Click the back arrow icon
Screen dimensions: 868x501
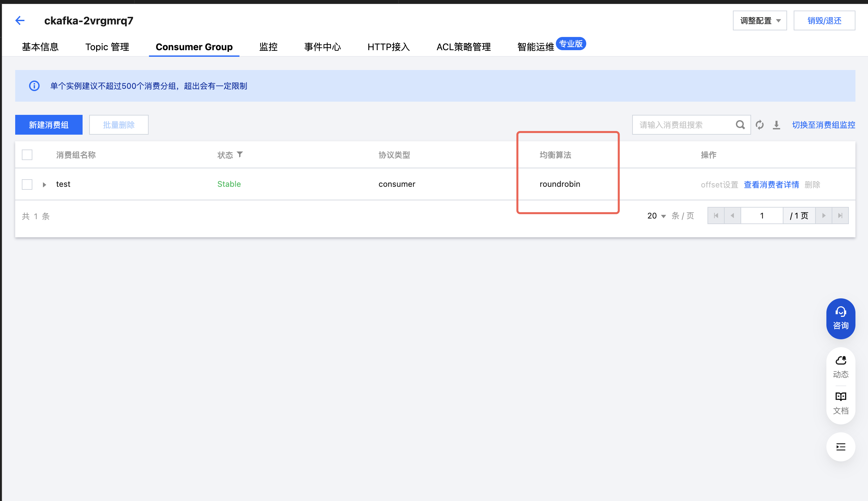point(20,21)
